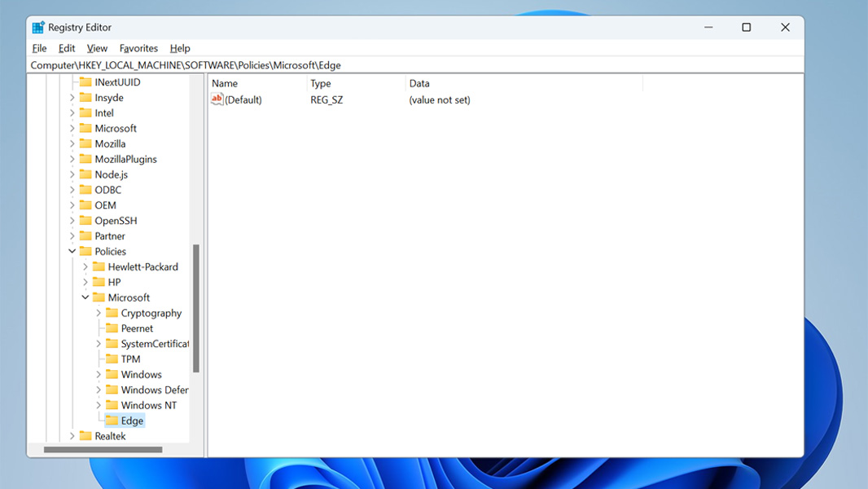Click the registry path address bar

pyautogui.click(x=407, y=65)
